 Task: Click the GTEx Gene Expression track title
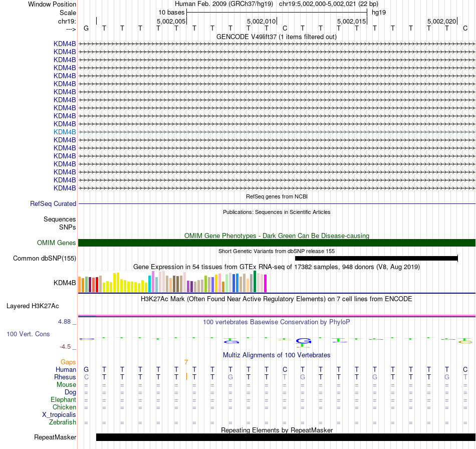coord(277,267)
